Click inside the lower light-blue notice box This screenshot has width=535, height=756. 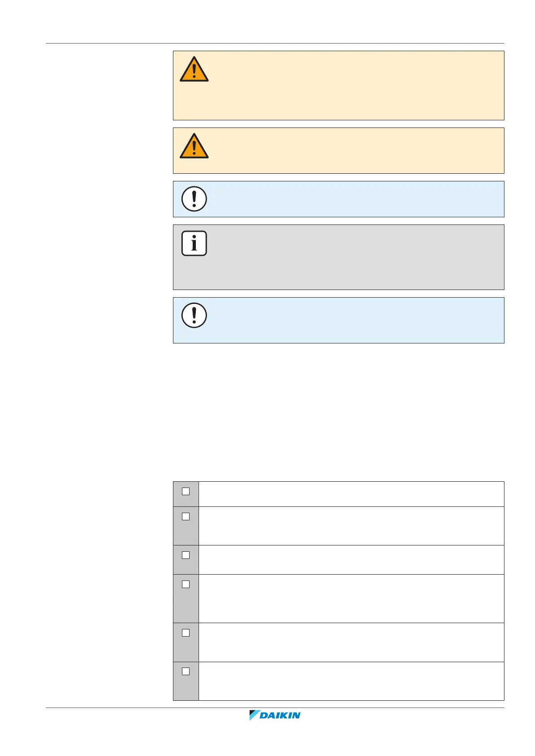click(x=350, y=320)
